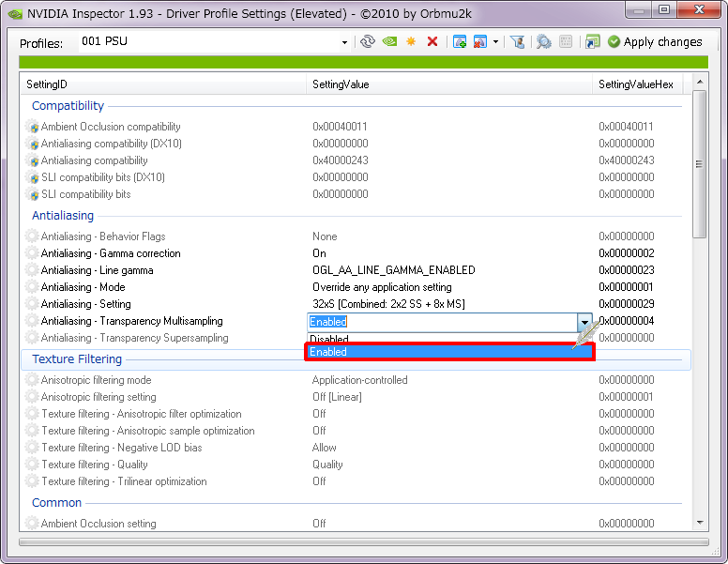
Task: Toggle the bit value editor grid icon
Action: point(566,42)
